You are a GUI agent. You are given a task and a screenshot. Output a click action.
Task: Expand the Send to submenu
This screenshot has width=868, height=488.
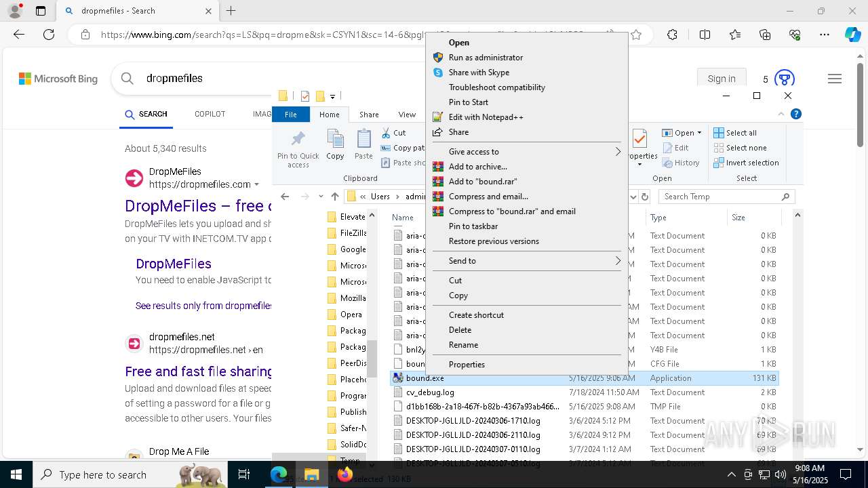click(x=527, y=261)
